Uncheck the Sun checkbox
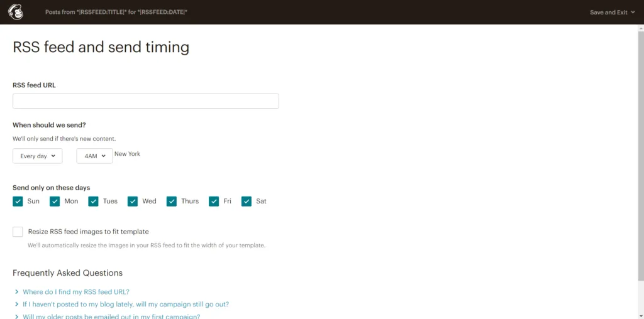Screen dimensions: 644x319 [x=18, y=201]
